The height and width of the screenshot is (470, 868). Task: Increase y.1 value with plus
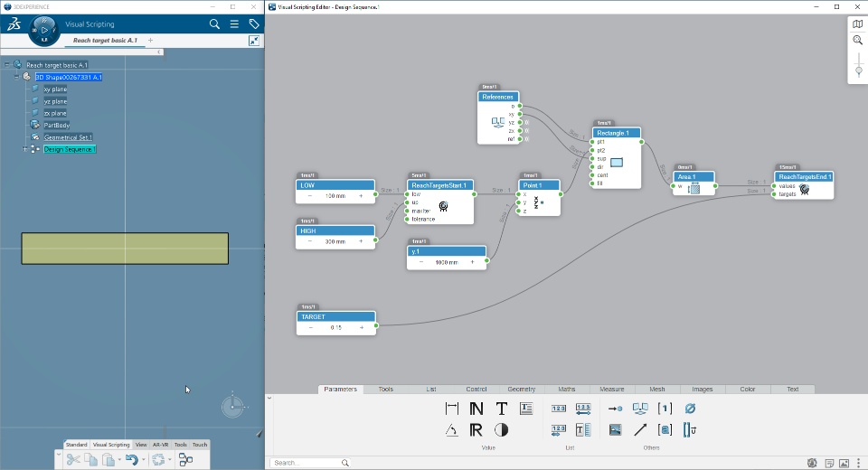tap(472, 262)
